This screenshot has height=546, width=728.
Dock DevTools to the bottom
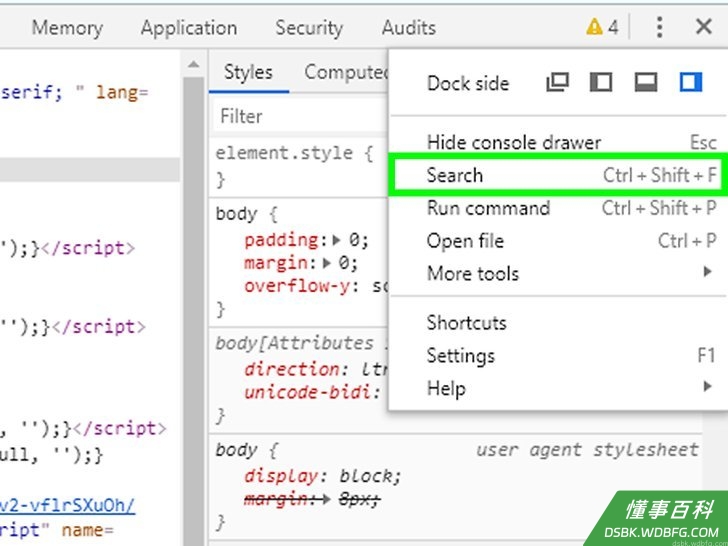click(x=646, y=83)
